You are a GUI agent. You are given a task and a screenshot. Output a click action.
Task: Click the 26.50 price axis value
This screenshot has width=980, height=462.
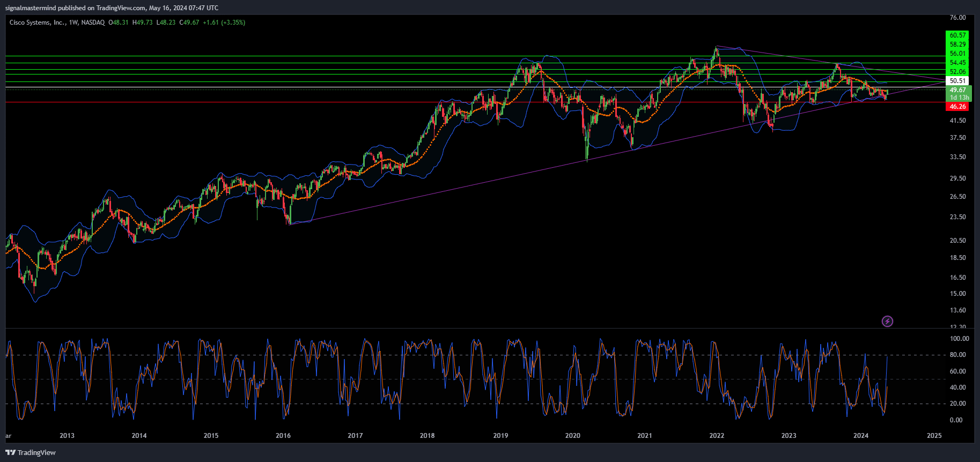[x=957, y=197]
